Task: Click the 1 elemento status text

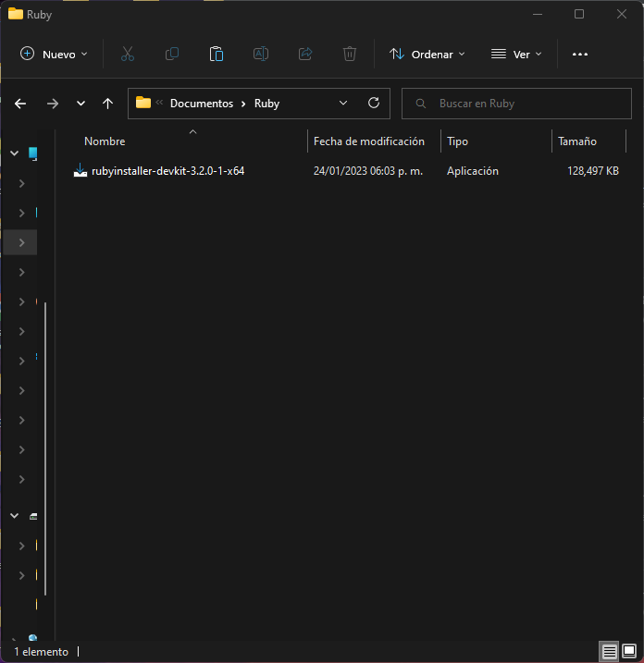Action: tap(41, 652)
